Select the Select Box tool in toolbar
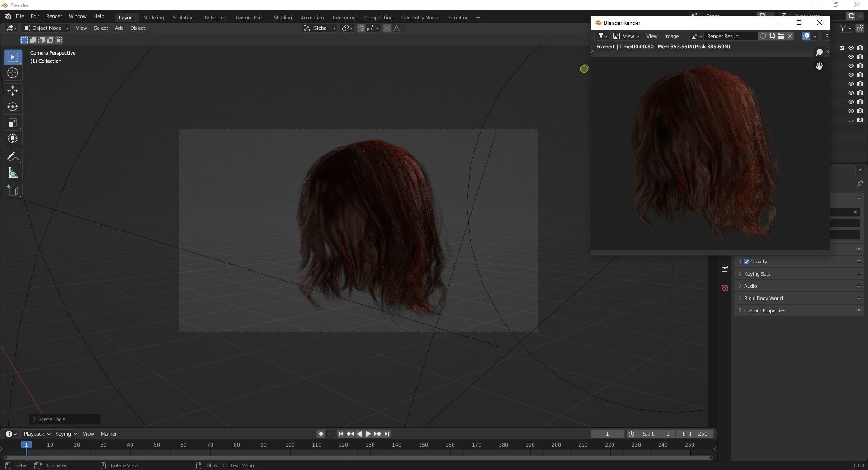The height and width of the screenshot is (470, 868). [x=13, y=57]
